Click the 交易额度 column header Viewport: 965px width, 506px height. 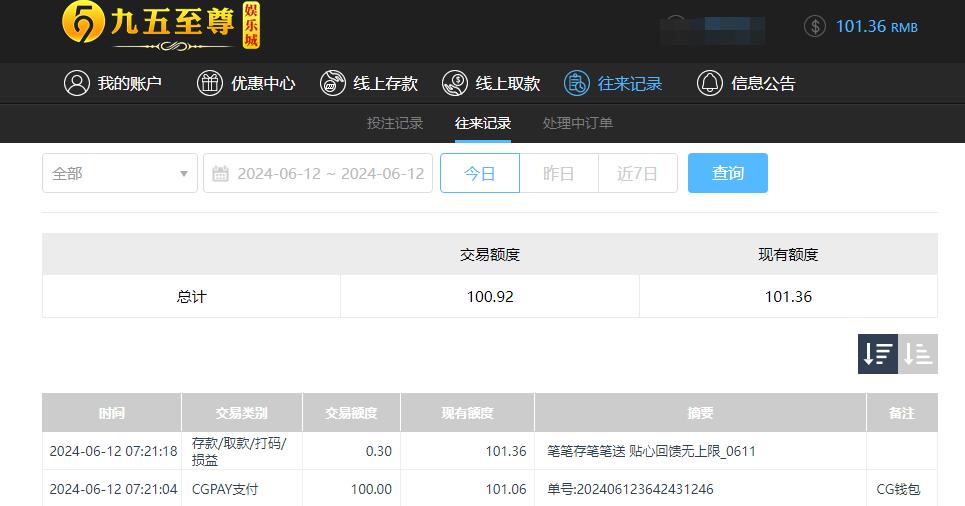351,413
